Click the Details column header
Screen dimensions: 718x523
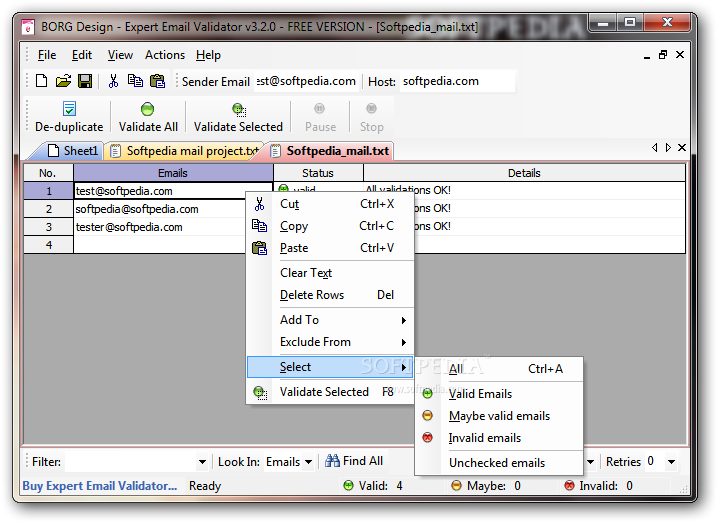click(524, 173)
